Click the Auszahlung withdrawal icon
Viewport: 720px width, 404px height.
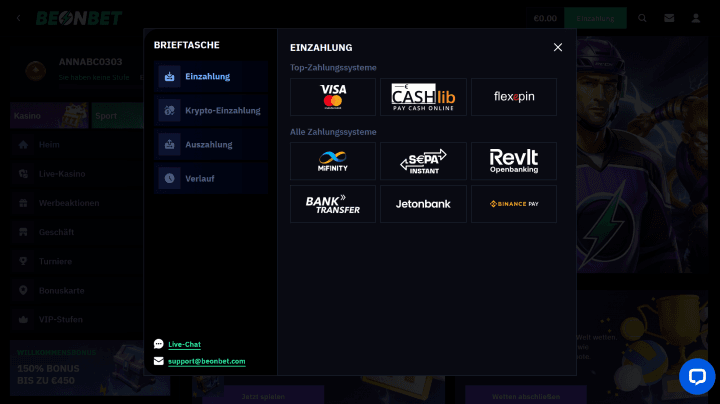[169, 144]
